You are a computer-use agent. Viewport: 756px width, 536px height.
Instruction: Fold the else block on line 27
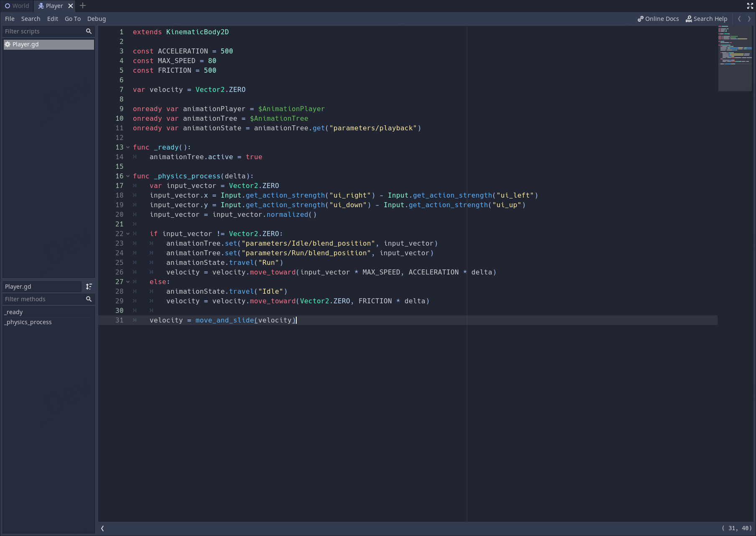pos(128,282)
